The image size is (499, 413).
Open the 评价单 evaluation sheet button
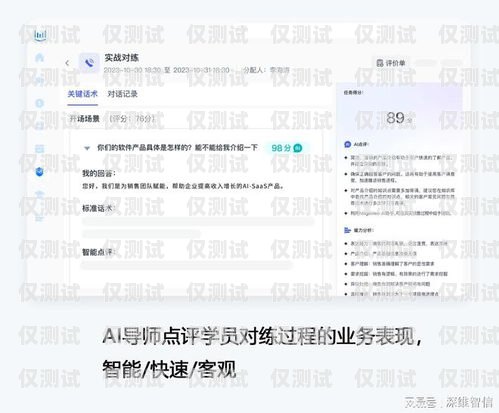[391, 63]
